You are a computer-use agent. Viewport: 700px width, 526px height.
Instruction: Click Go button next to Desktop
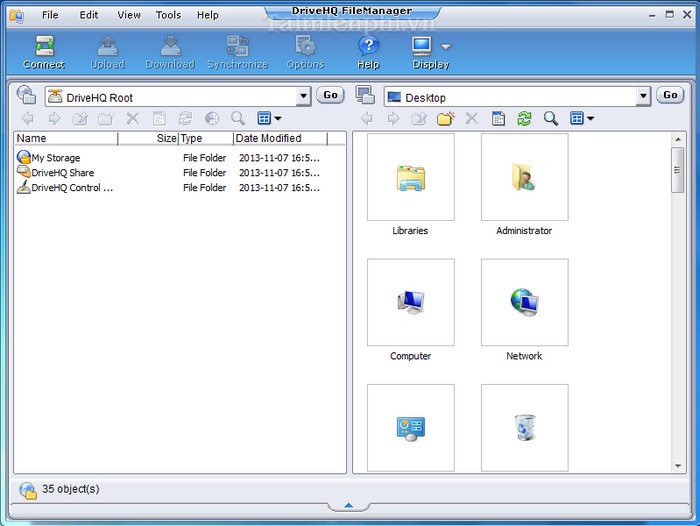[x=670, y=95]
